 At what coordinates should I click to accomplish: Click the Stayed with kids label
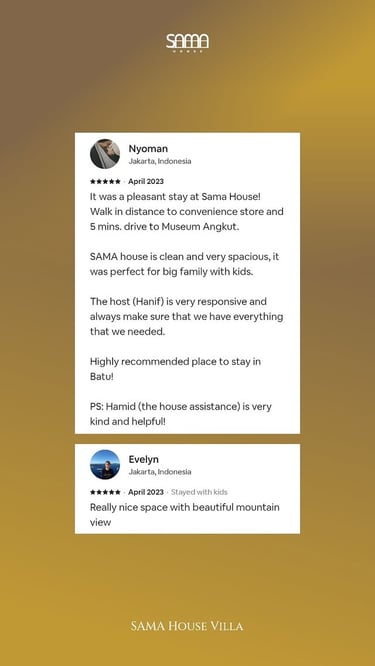click(x=199, y=492)
